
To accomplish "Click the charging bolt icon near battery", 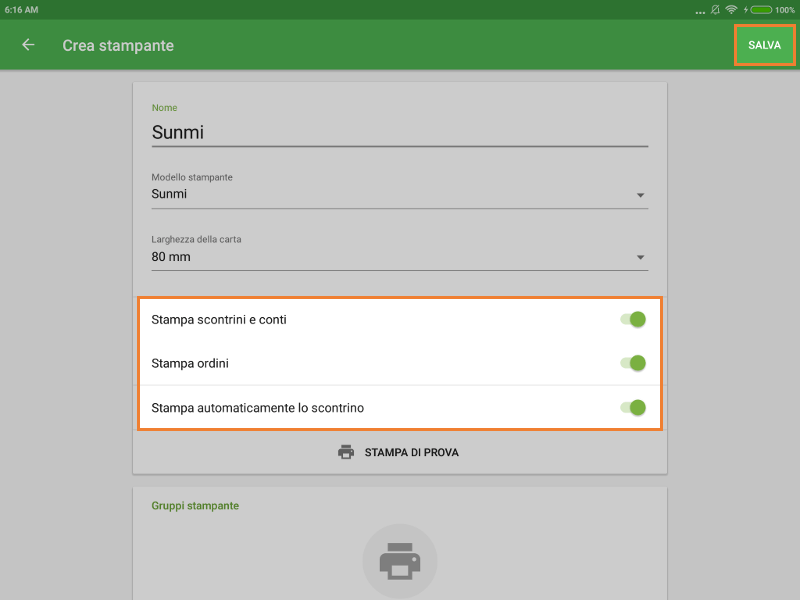I will [x=746, y=9].
